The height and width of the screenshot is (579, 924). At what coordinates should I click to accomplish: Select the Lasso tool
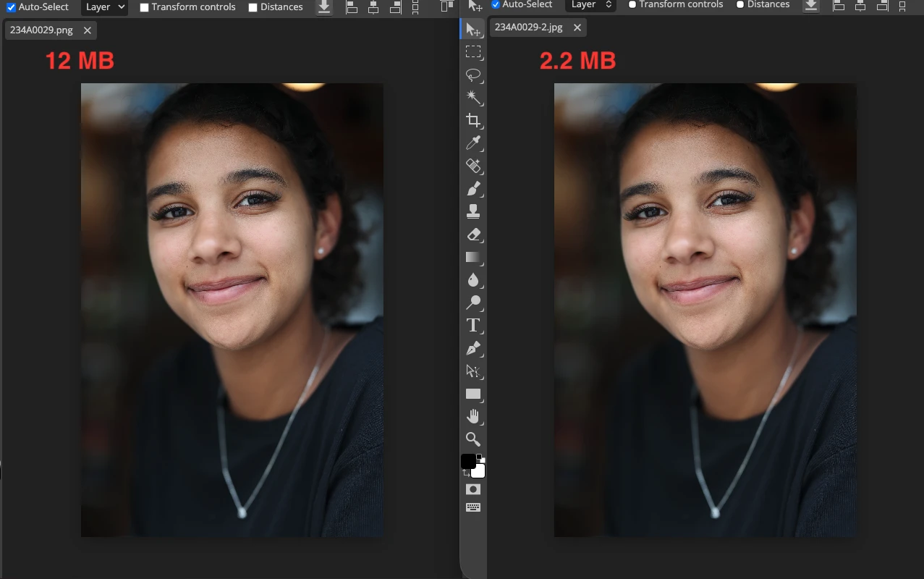click(473, 75)
